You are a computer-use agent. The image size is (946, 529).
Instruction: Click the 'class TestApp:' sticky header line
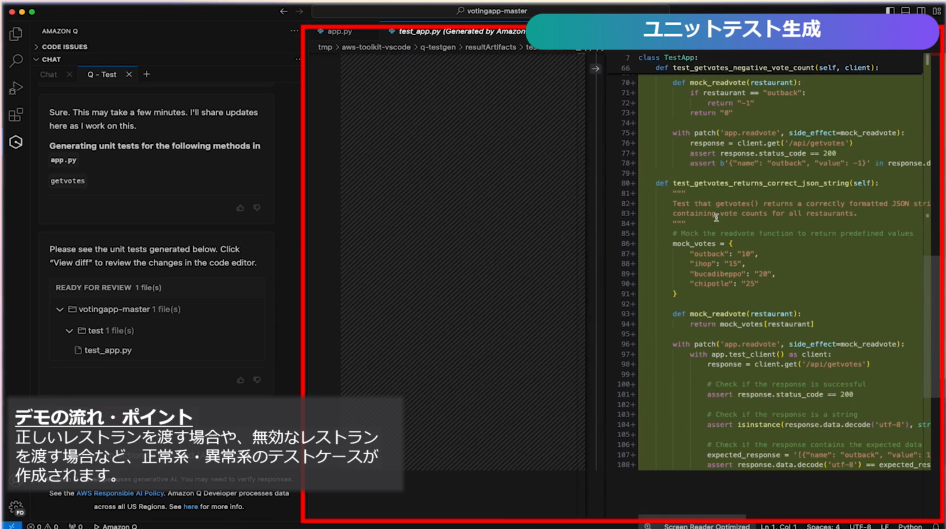tap(668, 58)
